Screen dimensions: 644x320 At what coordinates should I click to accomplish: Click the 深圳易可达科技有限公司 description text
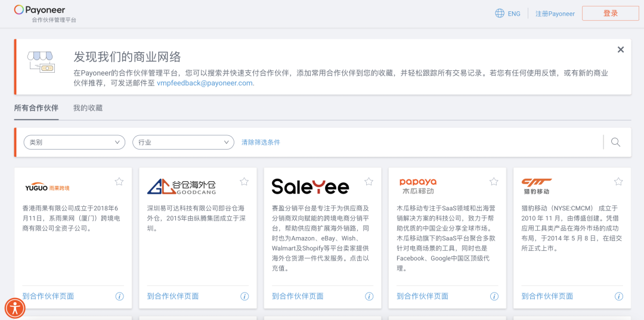(x=197, y=218)
